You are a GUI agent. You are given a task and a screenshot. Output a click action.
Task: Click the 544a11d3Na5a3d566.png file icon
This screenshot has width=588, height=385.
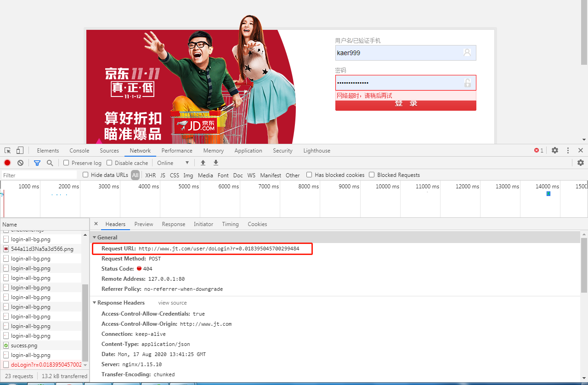(6, 249)
